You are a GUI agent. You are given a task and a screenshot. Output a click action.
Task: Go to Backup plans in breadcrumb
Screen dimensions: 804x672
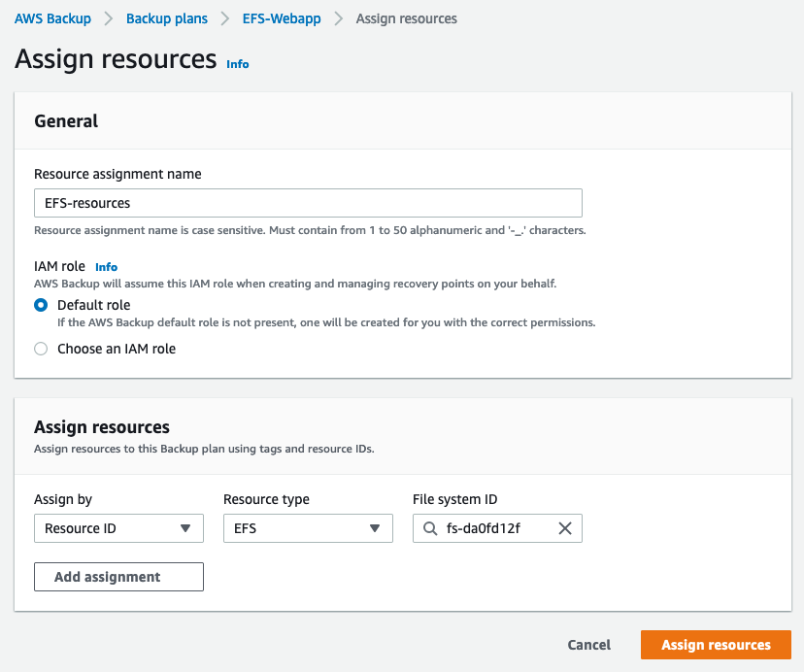coord(167,18)
